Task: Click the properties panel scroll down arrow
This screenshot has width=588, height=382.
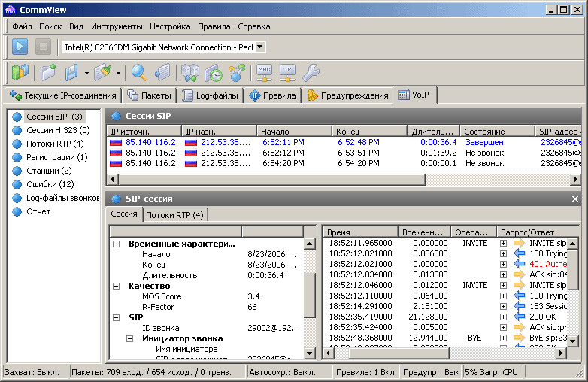Action: pos(309,353)
